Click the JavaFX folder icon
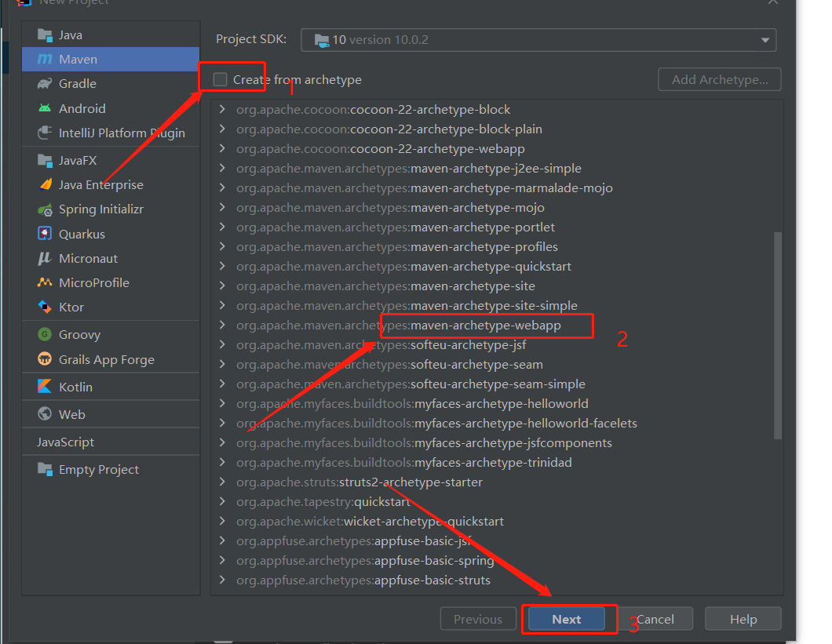 45,160
